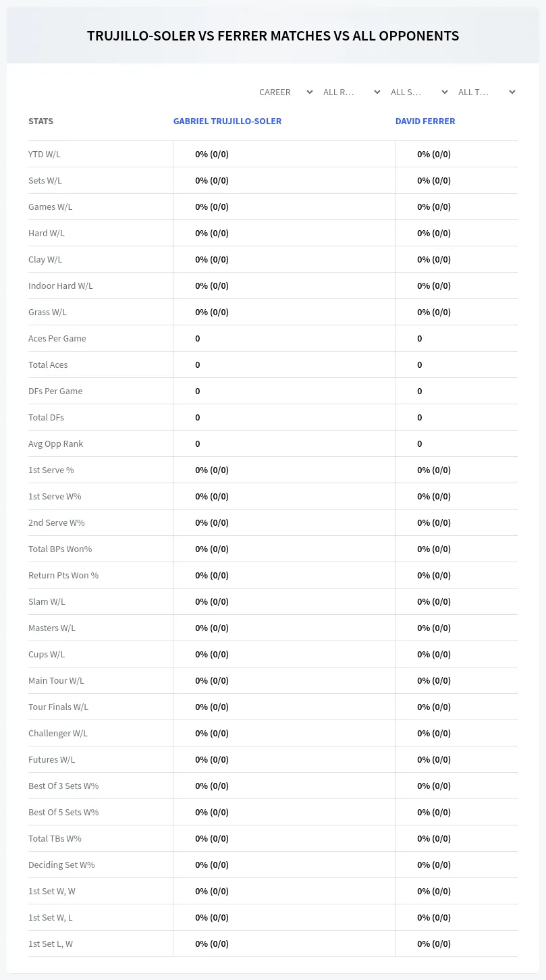
Task: Open the CAREER period dropdown
Action: point(285,92)
